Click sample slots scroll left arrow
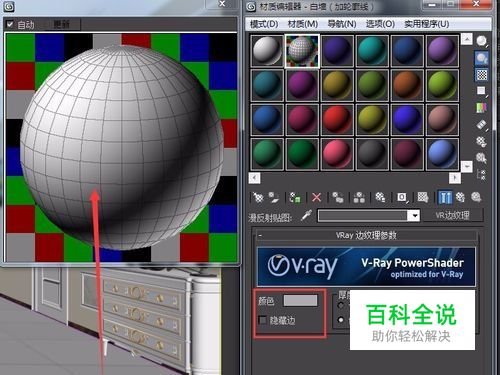500x375 pixels. (x=254, y=178)
